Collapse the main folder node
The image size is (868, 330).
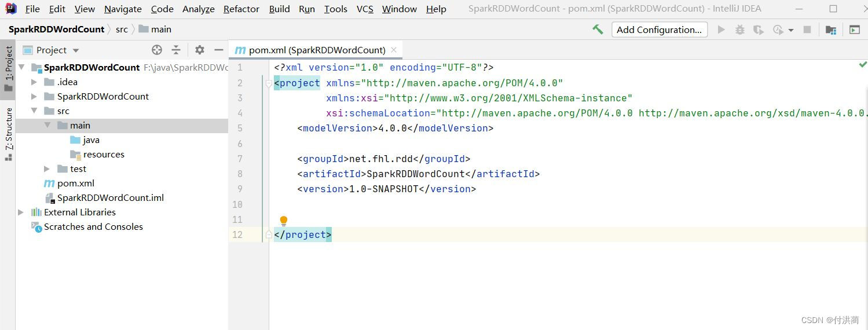tap(47, 125)
